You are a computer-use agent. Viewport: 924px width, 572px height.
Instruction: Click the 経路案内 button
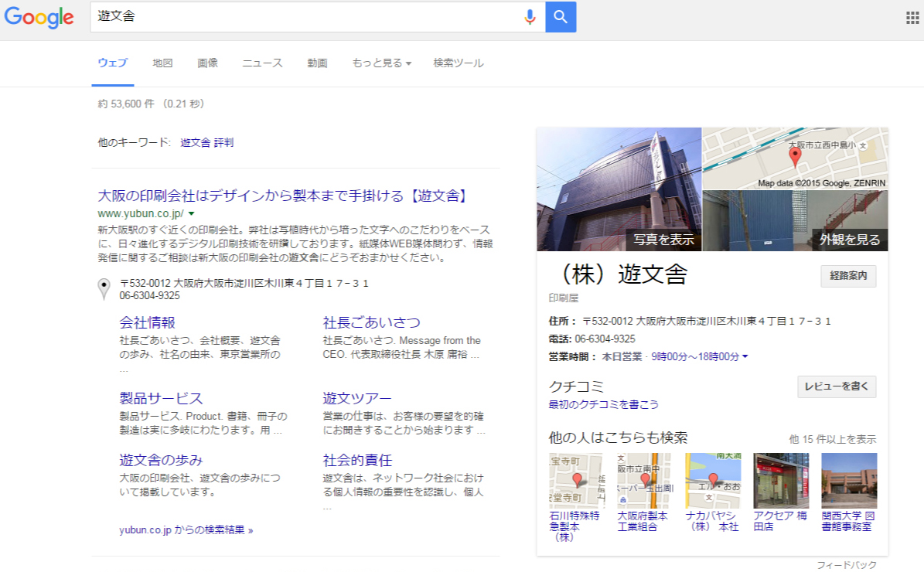848,276
